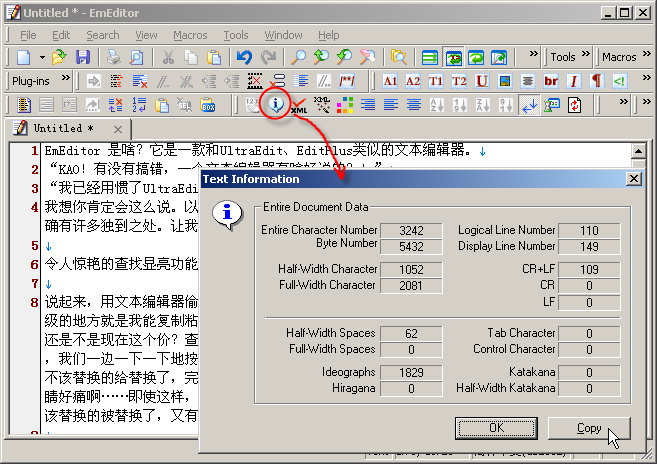
Task: Click the T1 HTML toolbar icon
Action: (x=436, y=81)
